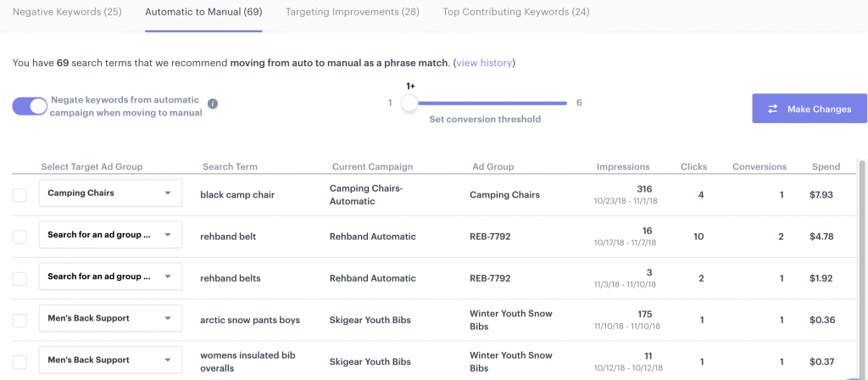Sort by the Impressions column header

pos(623,166)
